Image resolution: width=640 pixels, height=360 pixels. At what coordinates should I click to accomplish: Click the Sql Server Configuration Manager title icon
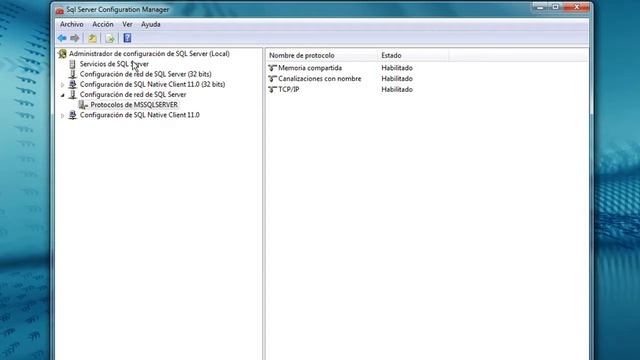(x=60, y=10)
